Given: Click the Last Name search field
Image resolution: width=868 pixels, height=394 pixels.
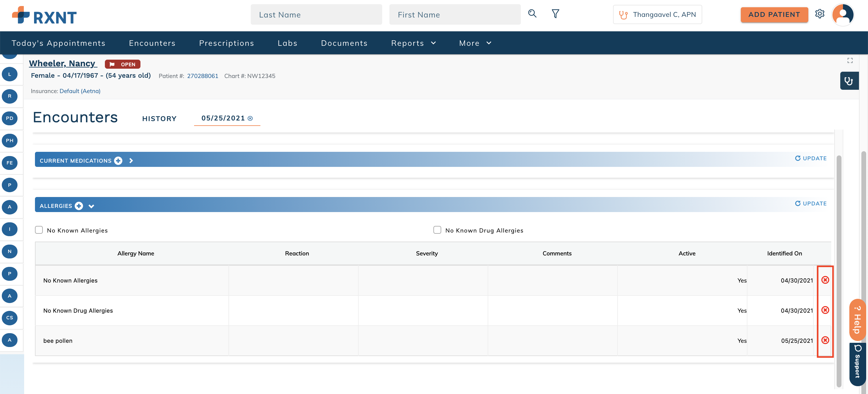Looking at the screenshot, I should click(x=316, y=14).
